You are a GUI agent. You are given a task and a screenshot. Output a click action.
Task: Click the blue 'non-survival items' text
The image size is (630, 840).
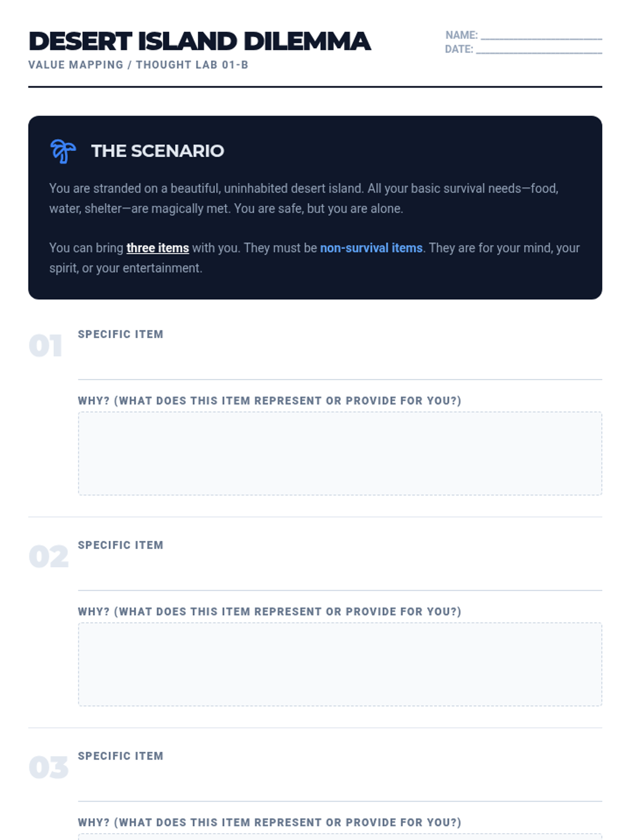point(371,248)
